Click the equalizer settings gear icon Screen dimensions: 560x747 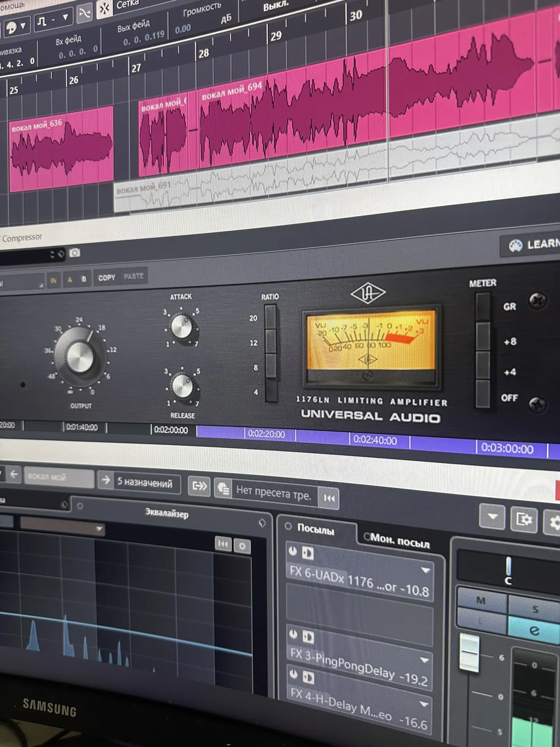[242, 546]
